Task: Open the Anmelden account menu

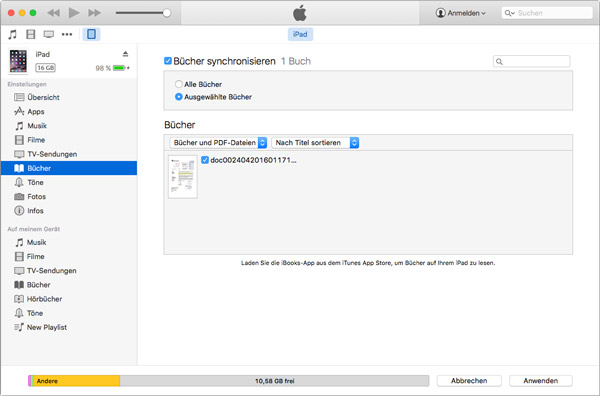Action: tap(461, 13)
